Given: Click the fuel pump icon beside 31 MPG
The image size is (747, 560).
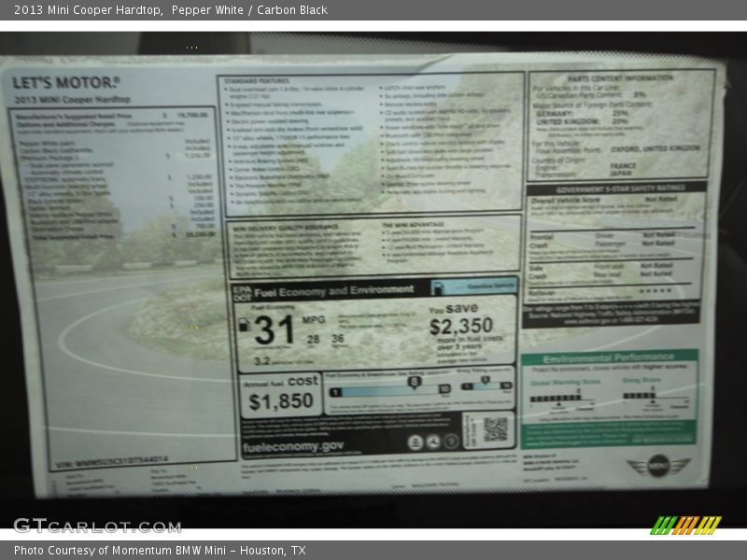Looking at the screenshot, I should point(243,326).
